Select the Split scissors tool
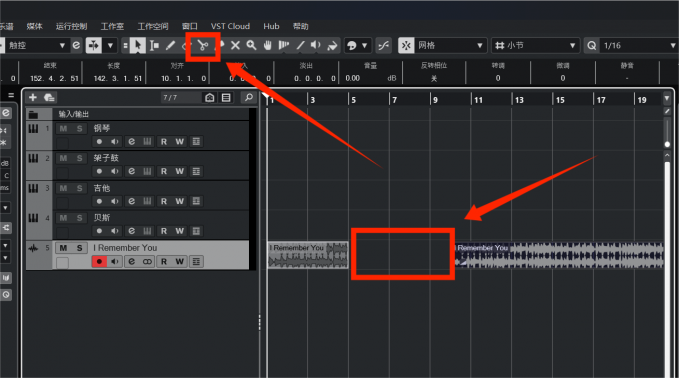 (203, 45)
